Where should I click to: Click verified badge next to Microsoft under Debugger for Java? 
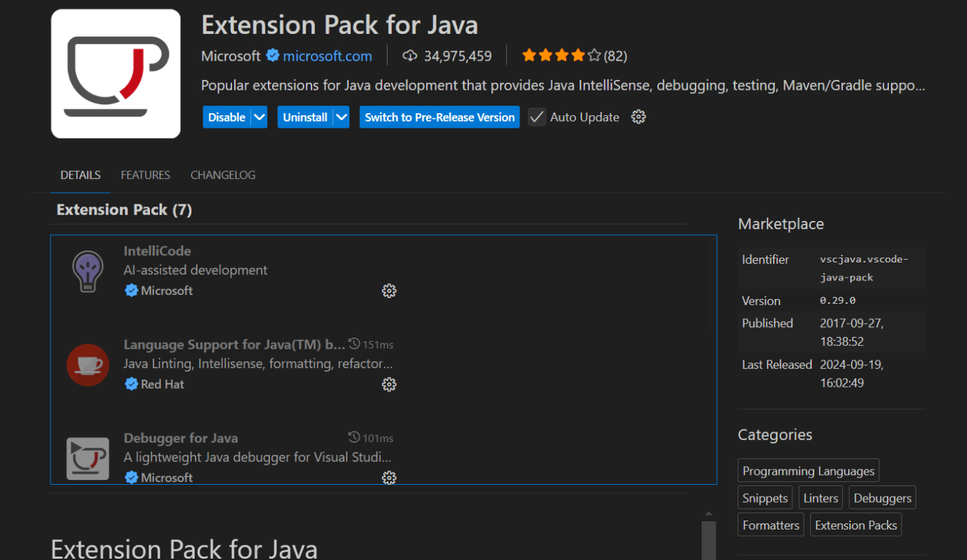click(x=131, y=477)
